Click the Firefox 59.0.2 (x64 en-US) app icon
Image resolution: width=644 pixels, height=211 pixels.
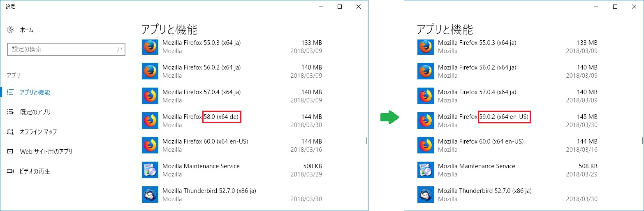[425, 121]
